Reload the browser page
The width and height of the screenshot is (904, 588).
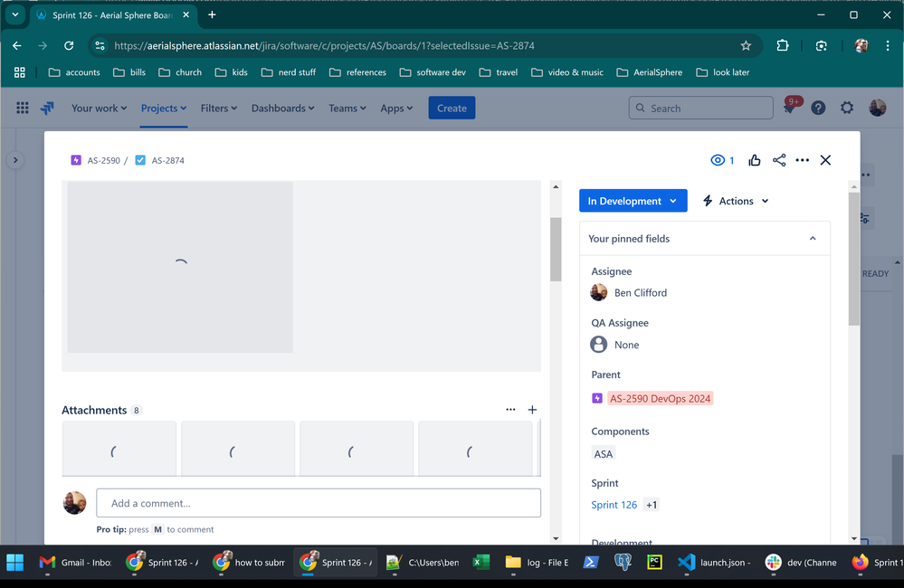point(69,45)
